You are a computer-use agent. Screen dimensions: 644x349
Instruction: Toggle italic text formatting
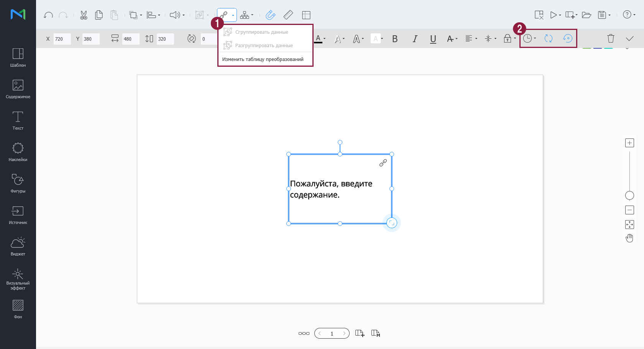pyautogui.click(x=415, y=39)
